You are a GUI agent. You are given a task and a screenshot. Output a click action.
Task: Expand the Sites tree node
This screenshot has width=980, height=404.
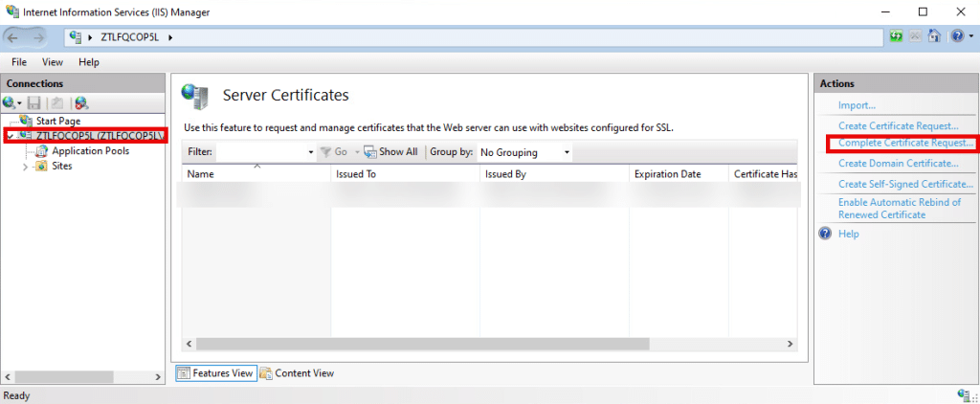pos(25,167)
